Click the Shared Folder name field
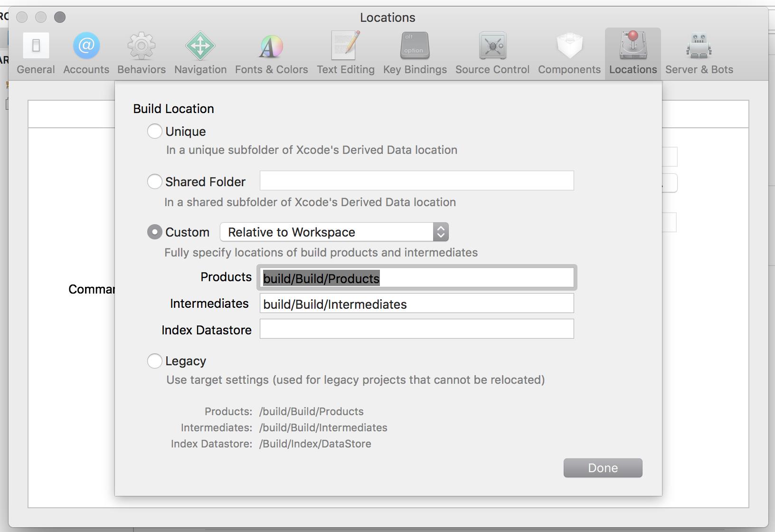Viewport: 775px width, 532px height. 417,180
